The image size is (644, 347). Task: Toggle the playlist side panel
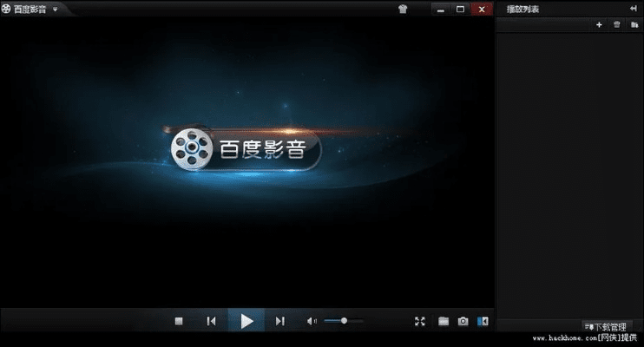click(x=483, y=321)
